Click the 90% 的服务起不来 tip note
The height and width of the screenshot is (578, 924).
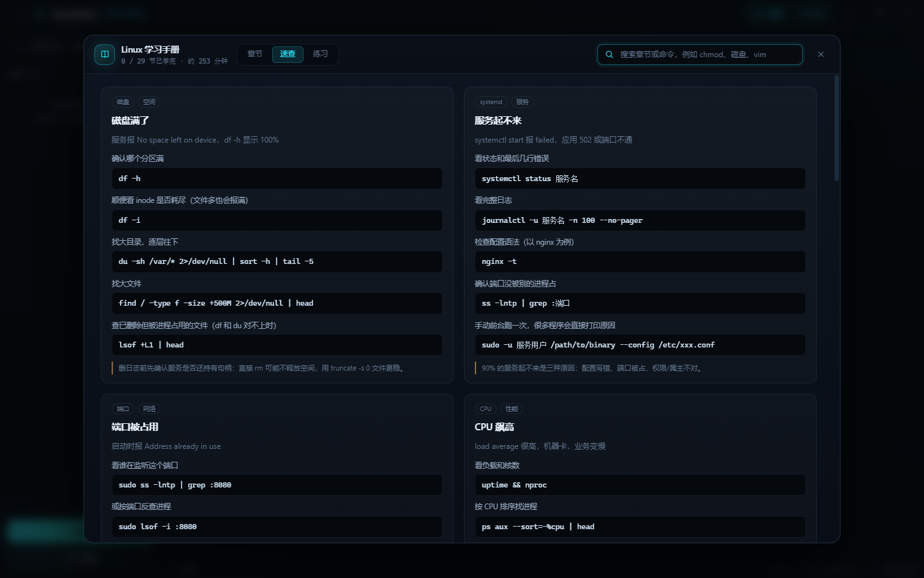coord(640,368)
